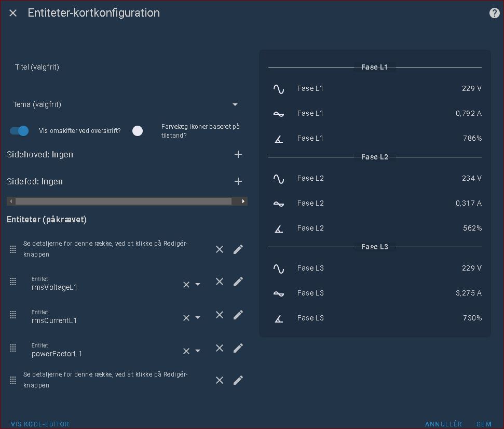The height and width of the screenshot is (429, 504).
Task: Click the horizontal scrollbar right arrow
Action: [x=243, y=202]
